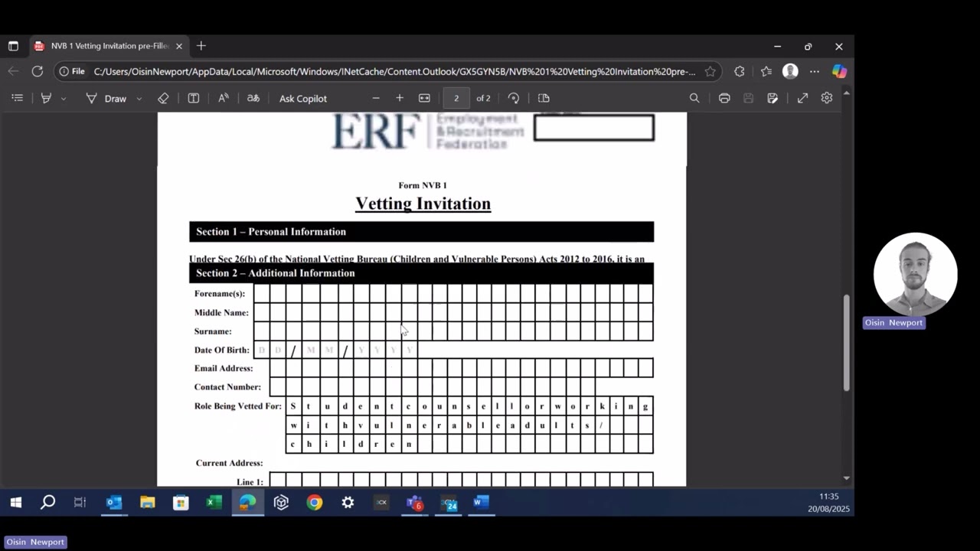Click the Surname field boxes
980x551 pixels.
[x=453, y=331]
